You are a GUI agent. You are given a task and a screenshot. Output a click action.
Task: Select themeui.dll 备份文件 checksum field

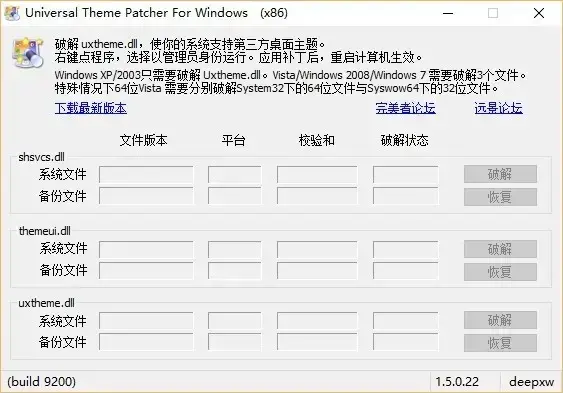317,271
